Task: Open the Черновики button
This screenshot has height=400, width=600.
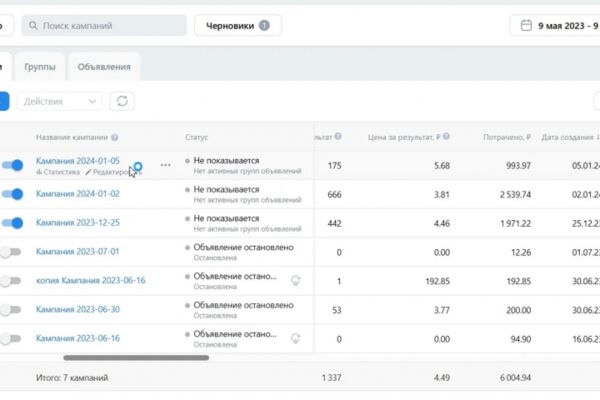Action: (238, 26)
